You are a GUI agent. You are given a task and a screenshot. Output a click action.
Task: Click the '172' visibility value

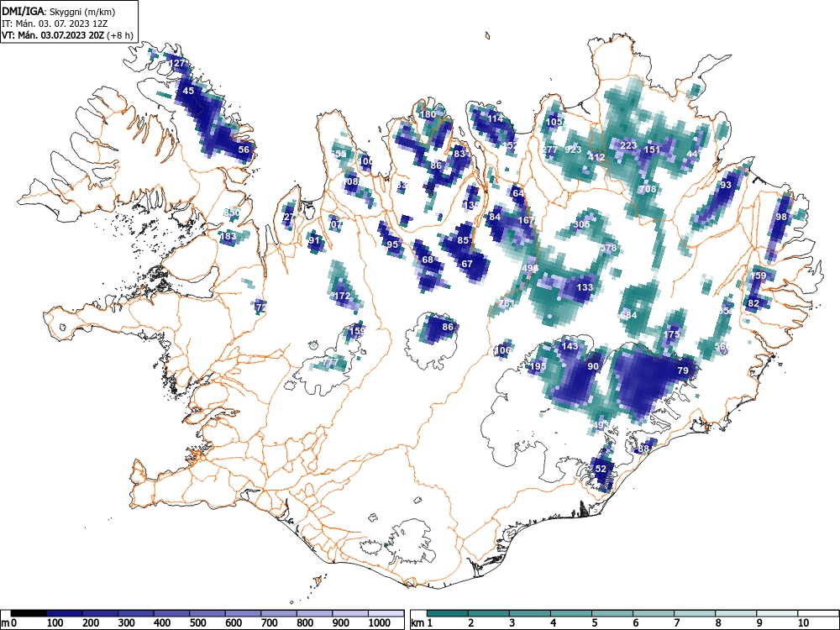tap(342, 295)
